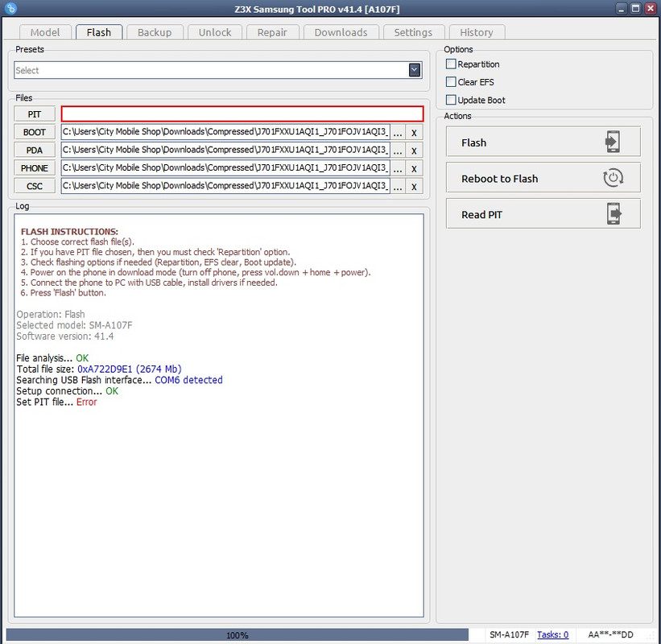Click the Z3X app logo icon in title bar
This screenshot has width=661, height=644.
pos(10,8)
